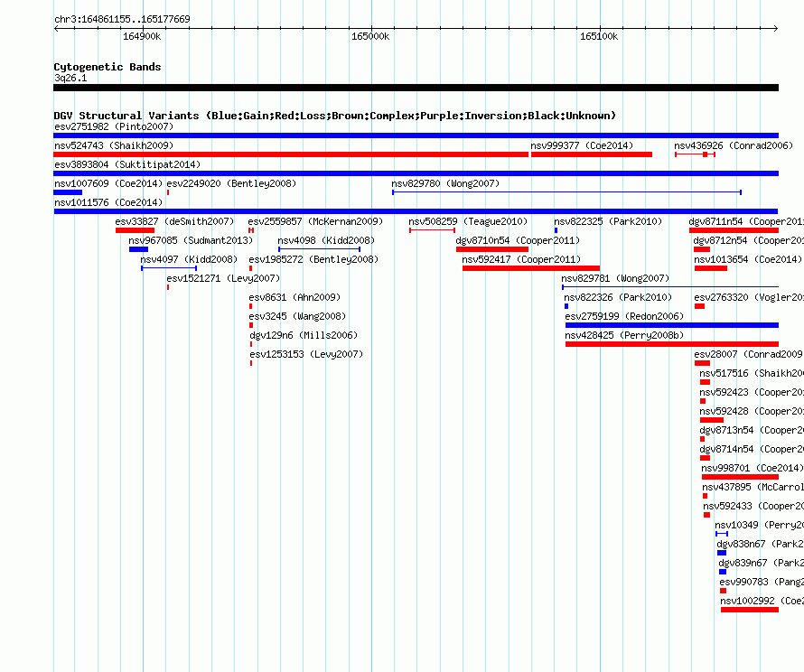Click the 165100k ruler position label
Screen dimensions: 804x672
click(x=599, y=36)
